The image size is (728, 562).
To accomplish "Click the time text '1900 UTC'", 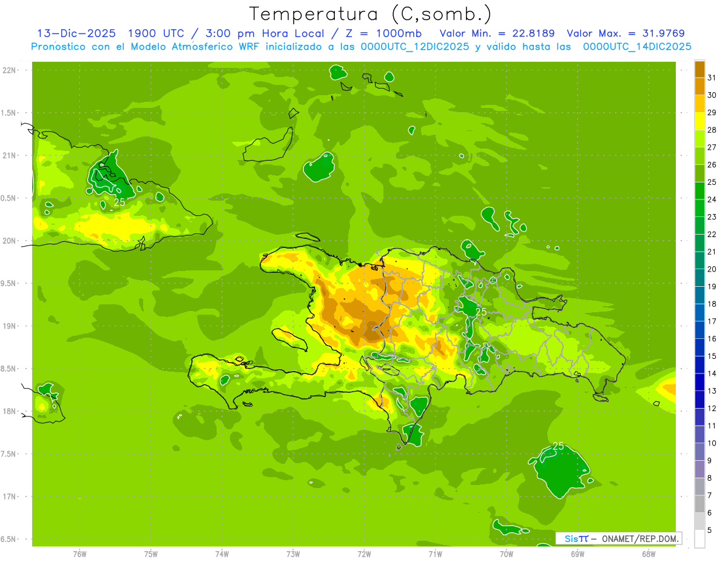I will coord(158,33).
